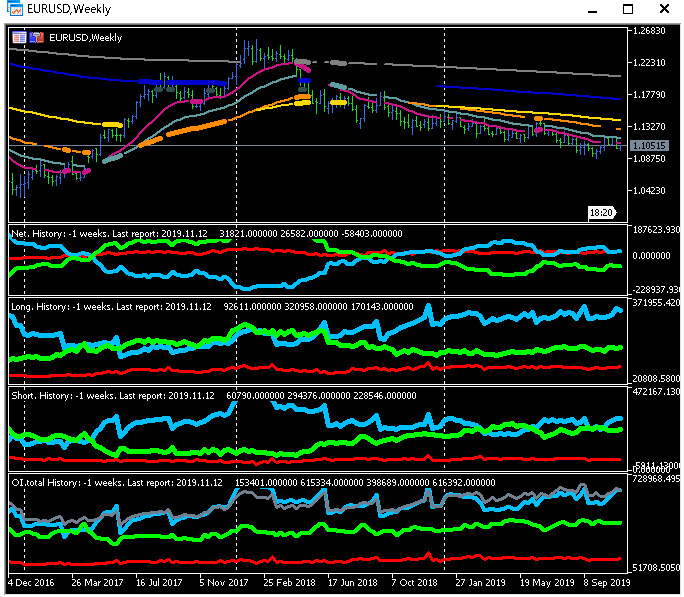Click the 1.26830 price scale value
The image size is (684, 597).
pyautogui.click(x=649, y=31)
